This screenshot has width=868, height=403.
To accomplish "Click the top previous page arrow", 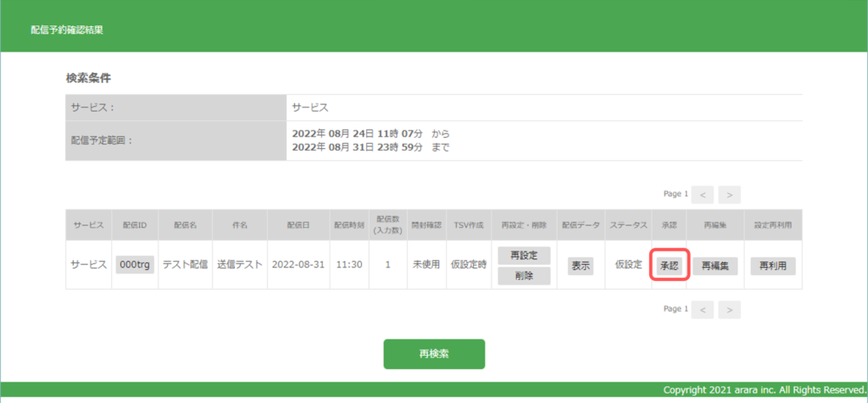I will point(703,195).
